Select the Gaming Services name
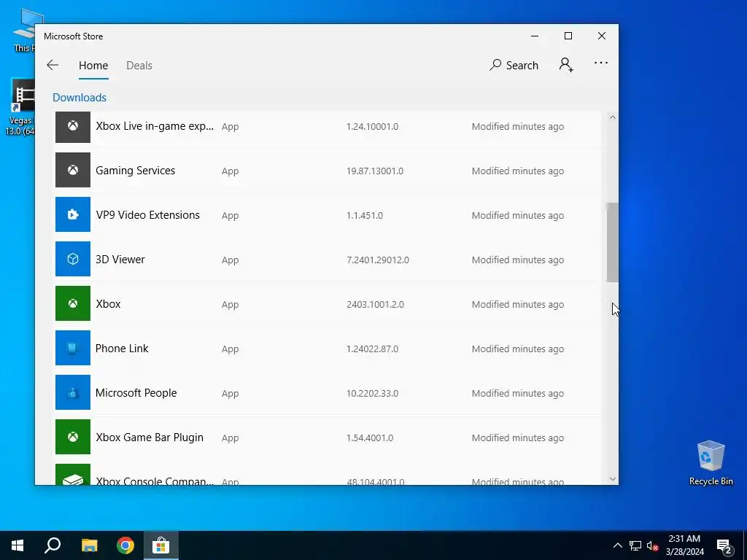Image resolution: width=747 pixels, height=560 pixels. [x=135, y=171]
